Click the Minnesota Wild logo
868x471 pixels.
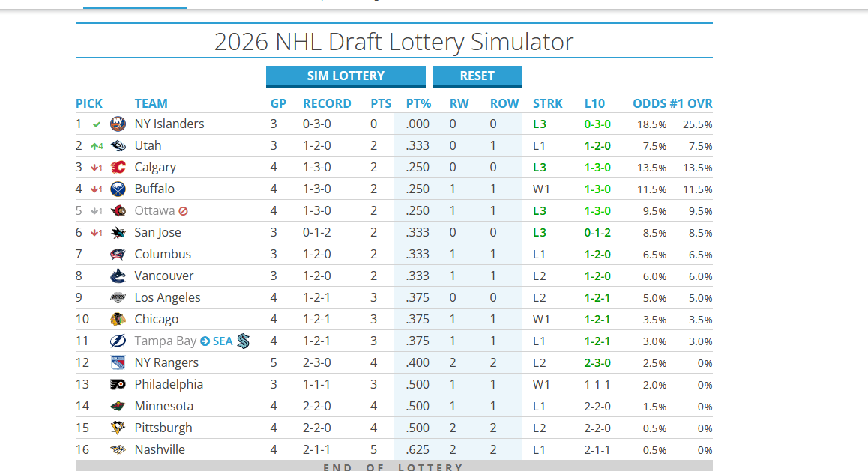pyautogui.click(x=118, y=407)
